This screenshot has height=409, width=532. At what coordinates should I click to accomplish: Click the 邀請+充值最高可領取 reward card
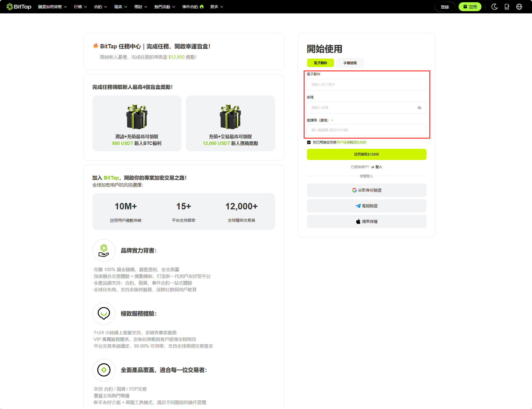[137, 123]
